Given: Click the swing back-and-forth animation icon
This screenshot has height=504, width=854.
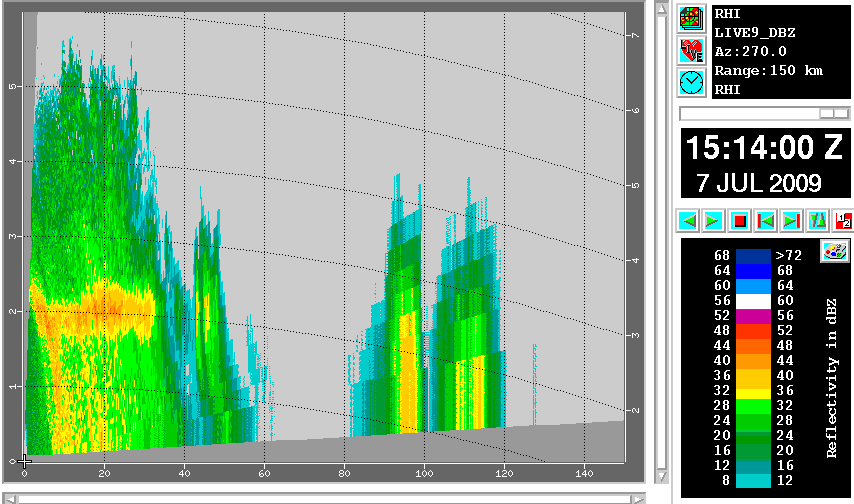Looking at the screenshot, I should (817, 220).
